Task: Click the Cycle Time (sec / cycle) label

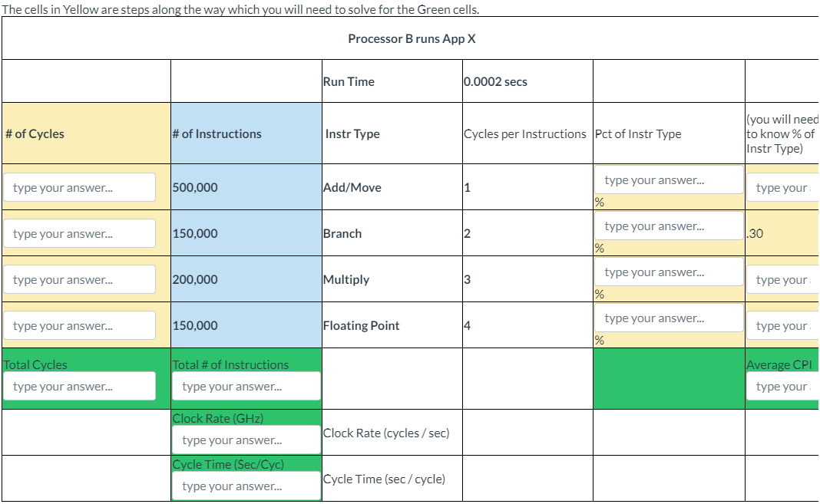Action: [385, 479]
